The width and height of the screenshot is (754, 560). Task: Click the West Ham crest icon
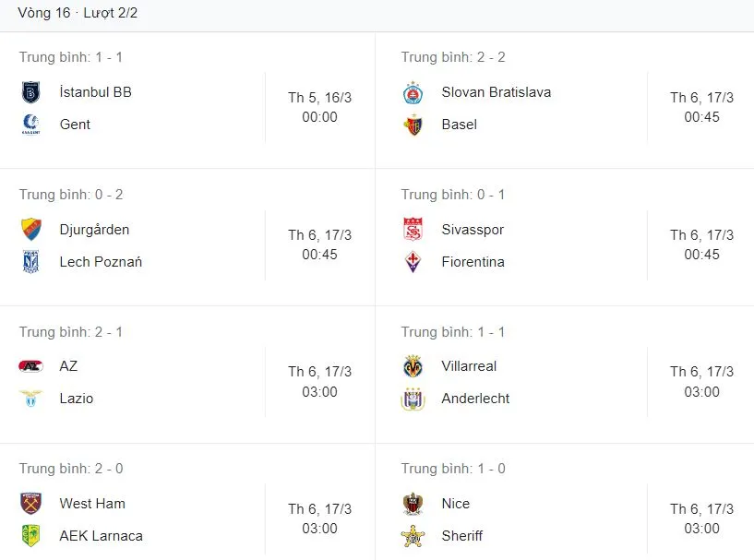tap(30, 504)
